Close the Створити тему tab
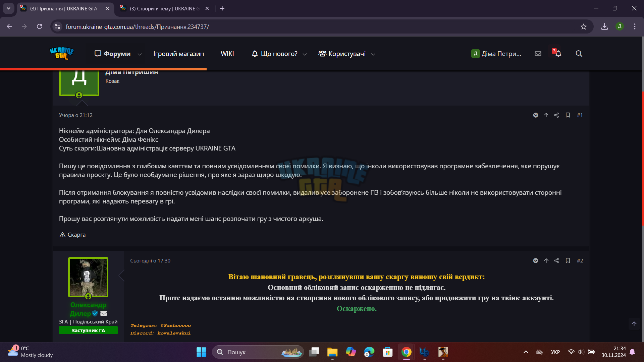Viewport: 644px width, 362px height. tap(207, 9)
